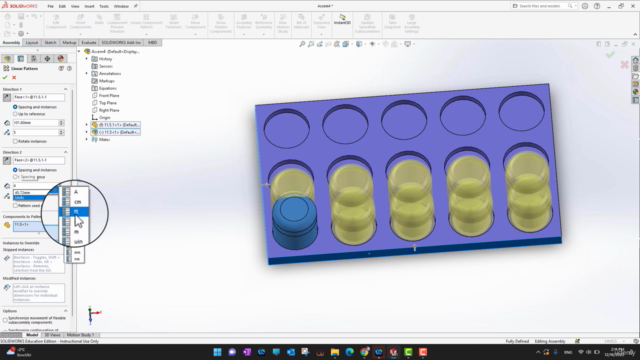Select Direction 1 Up to reference radio
Screen dimensions: 640x360
15,114
